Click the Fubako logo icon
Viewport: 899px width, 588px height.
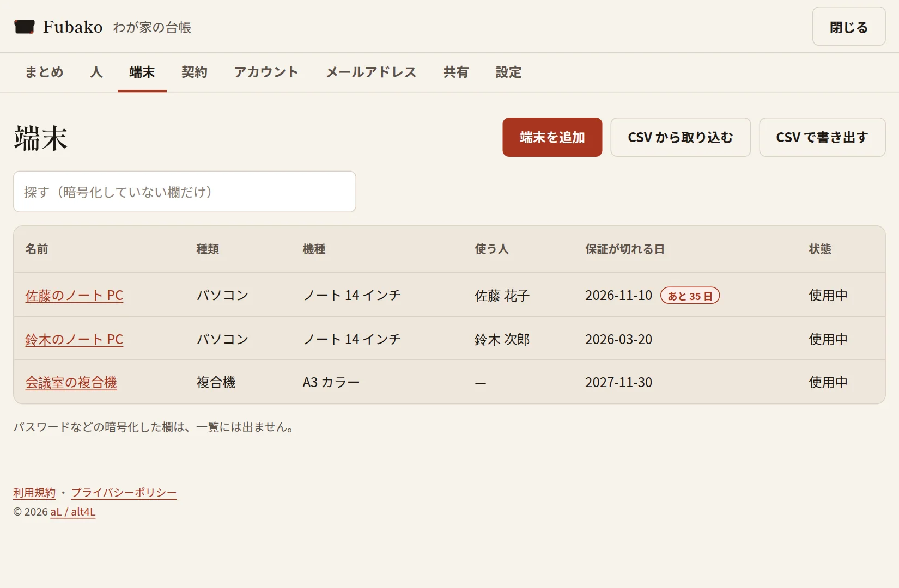pos(25,27)
